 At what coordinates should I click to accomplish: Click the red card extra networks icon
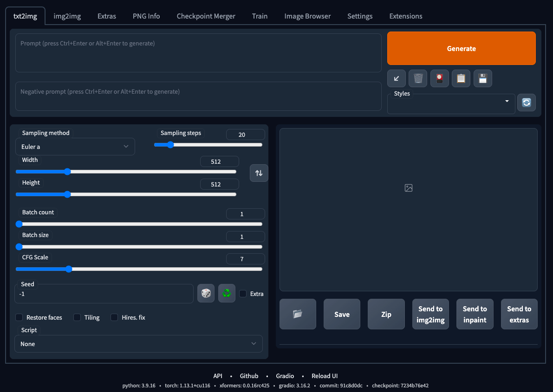439,78
